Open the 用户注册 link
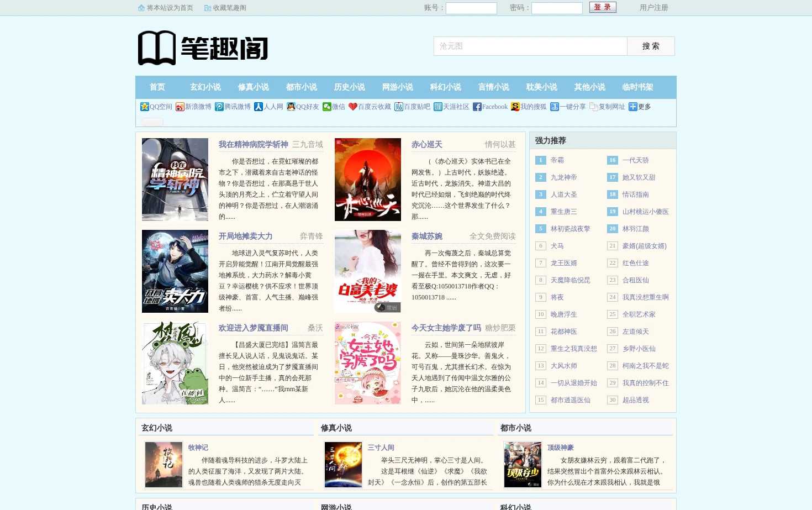 [x=654, y=8]
